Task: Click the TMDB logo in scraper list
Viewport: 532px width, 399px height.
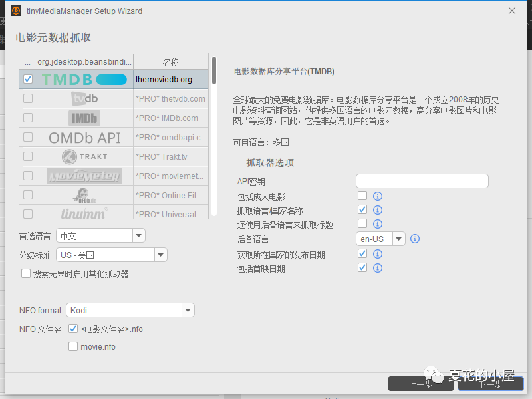Action: point(84,79)
